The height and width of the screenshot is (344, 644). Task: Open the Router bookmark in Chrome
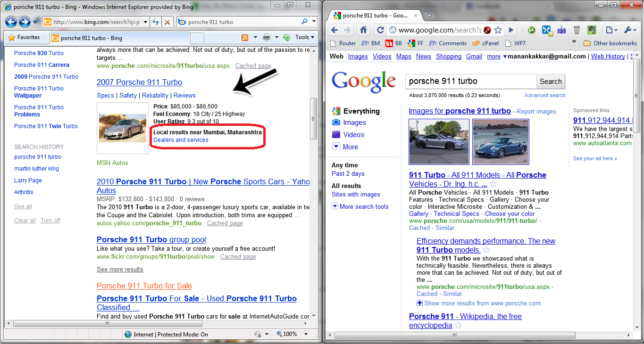pos(343,43)
